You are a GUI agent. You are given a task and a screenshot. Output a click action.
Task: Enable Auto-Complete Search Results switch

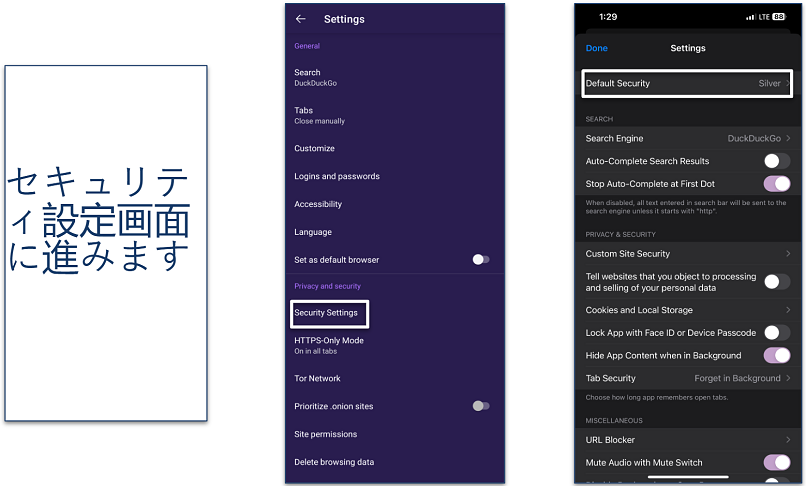[776, 161]
